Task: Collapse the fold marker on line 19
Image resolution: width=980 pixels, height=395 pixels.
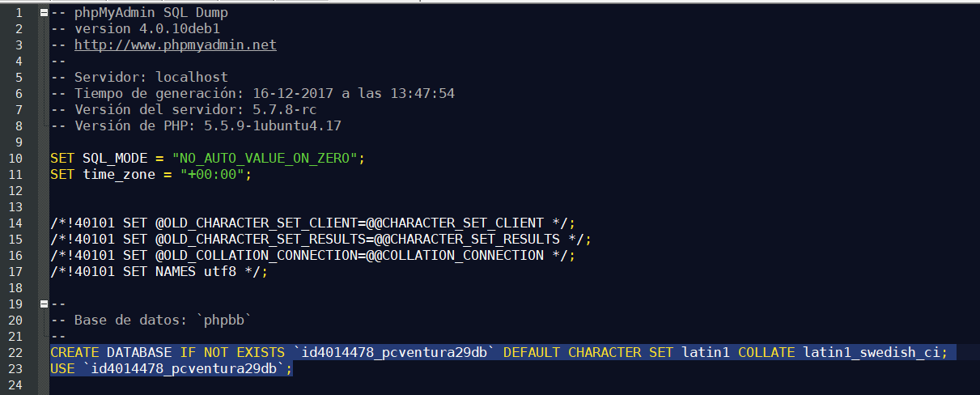Action: [43, 304]
